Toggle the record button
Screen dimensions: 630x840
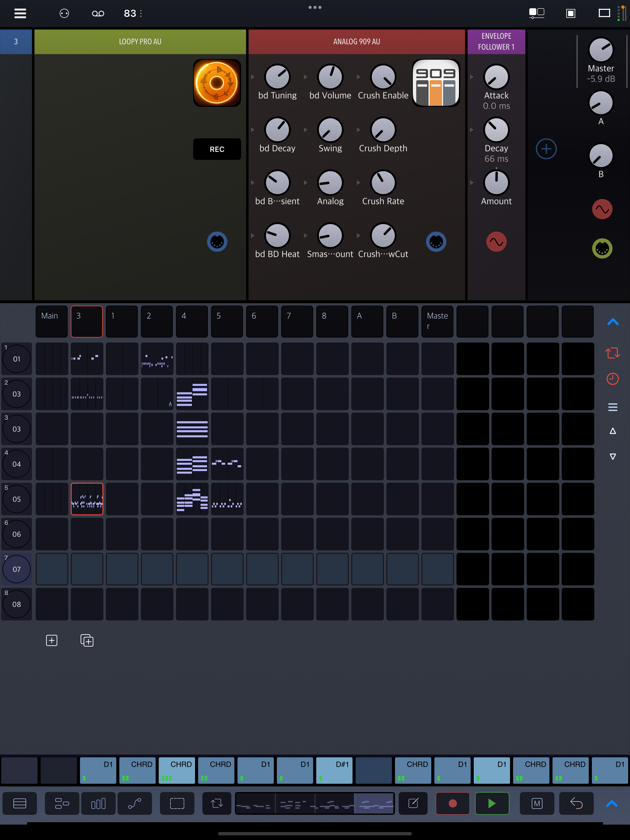453,803
